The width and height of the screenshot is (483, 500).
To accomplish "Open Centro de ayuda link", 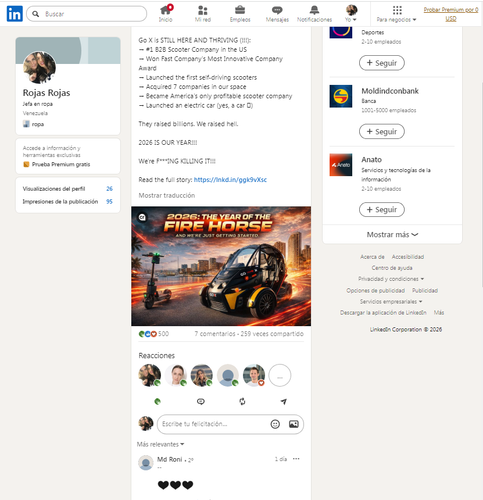I will click(x=392, y=268).
